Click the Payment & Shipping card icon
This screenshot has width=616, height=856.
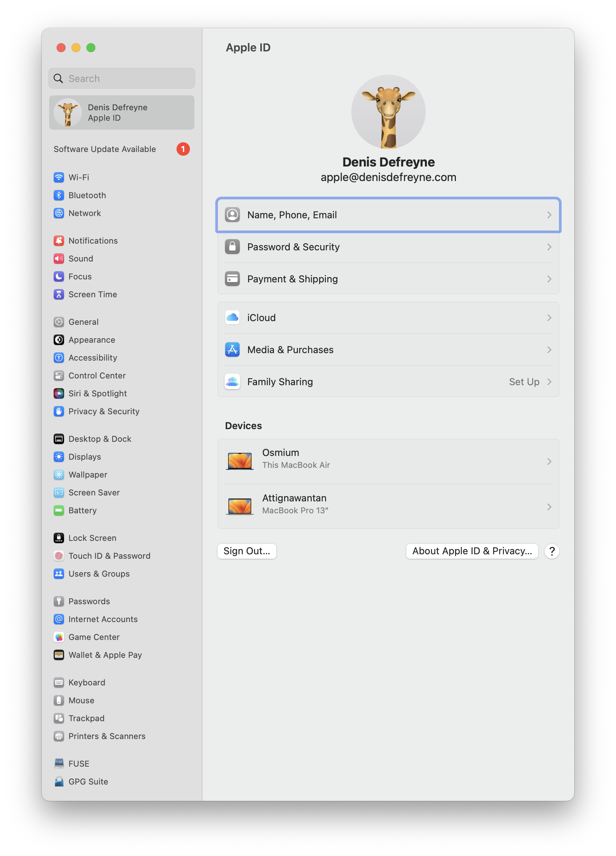click(x=232, y=279)
